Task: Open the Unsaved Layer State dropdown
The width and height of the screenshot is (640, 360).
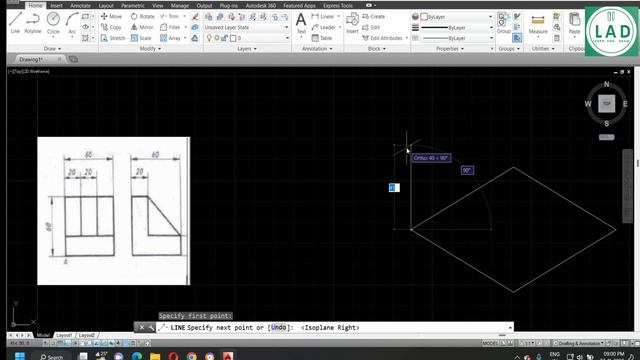Action: click(x=247, y=27)
